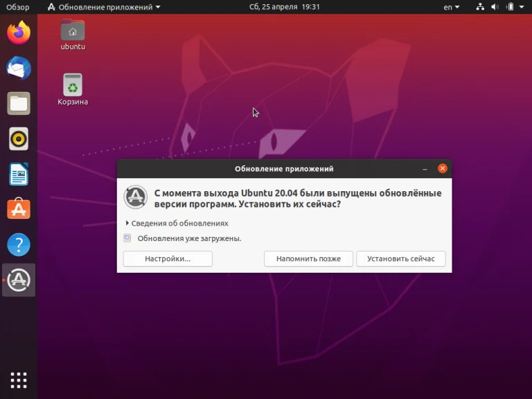Open Firefox from the dock
The width and height of the screenshot is (532, 399).
point(19,33)
